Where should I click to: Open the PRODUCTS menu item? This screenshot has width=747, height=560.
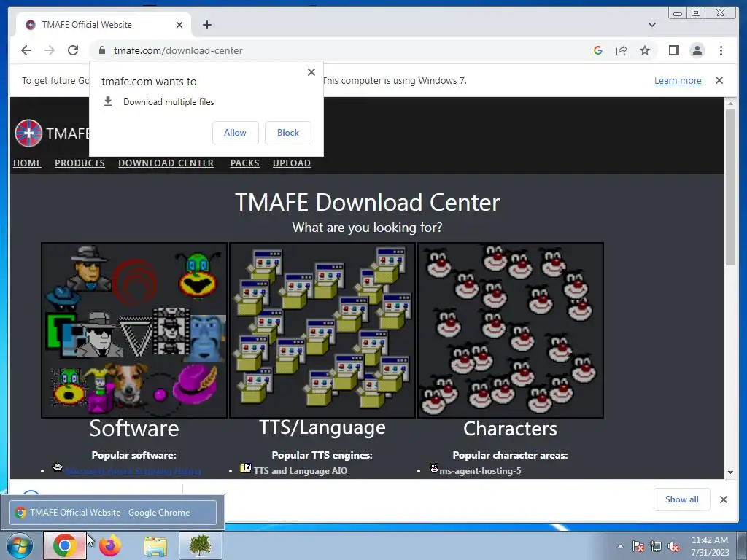[x=80, y=163]
